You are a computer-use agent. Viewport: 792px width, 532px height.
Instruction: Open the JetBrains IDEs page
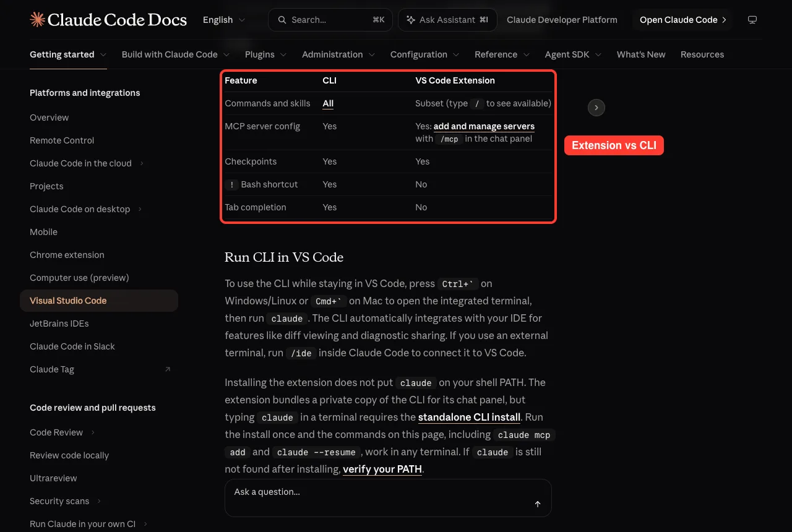tap(59, 324)
